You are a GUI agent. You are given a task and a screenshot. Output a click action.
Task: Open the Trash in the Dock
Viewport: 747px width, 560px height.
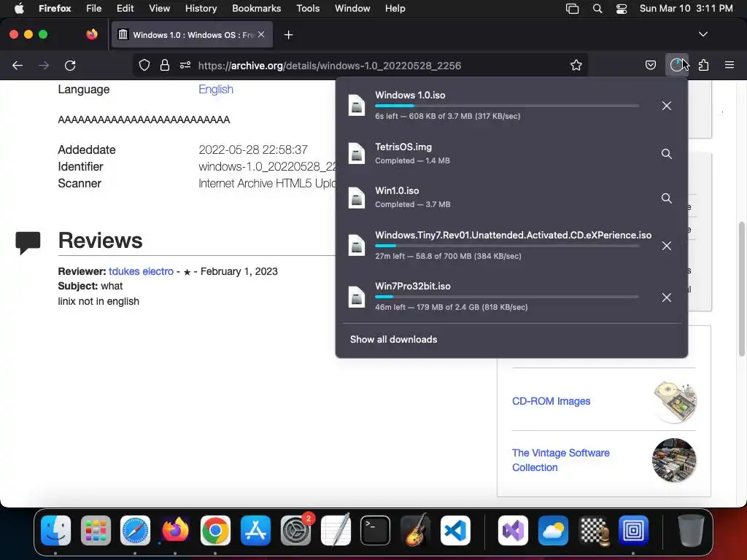[x=691, y=531]
